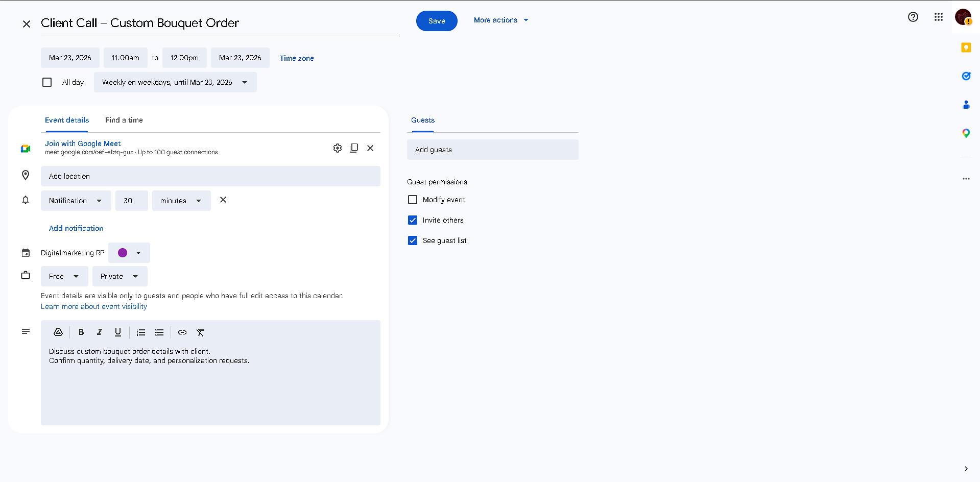
Task: Switch to the Find a time tab
Action: pyautogui.click(x=124, y=120)
